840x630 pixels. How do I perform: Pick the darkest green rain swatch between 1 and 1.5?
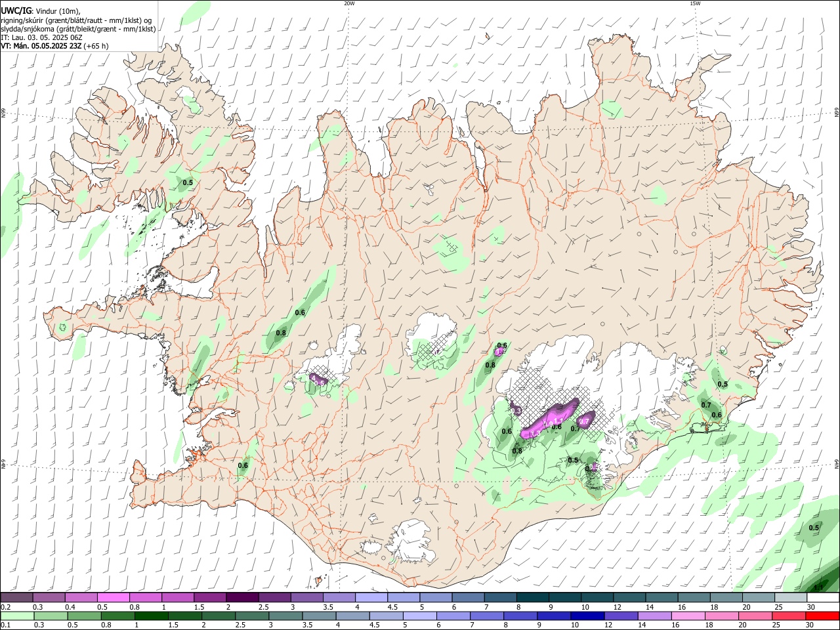tap(152, 616)
